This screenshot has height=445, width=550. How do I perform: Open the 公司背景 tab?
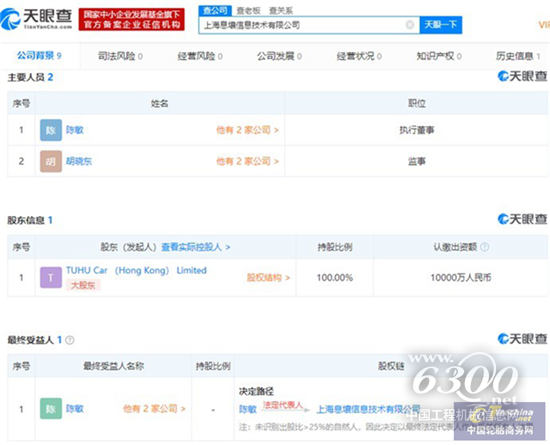(39, 55)
